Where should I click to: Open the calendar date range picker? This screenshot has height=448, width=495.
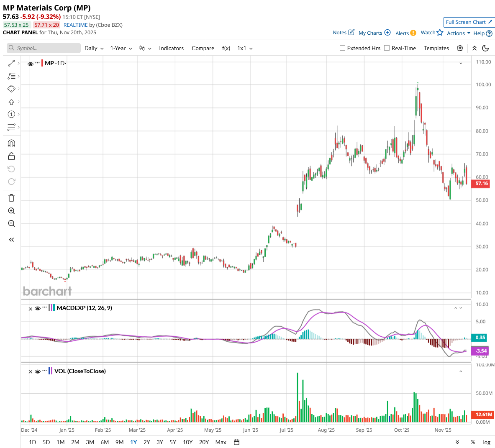[236, 442]
